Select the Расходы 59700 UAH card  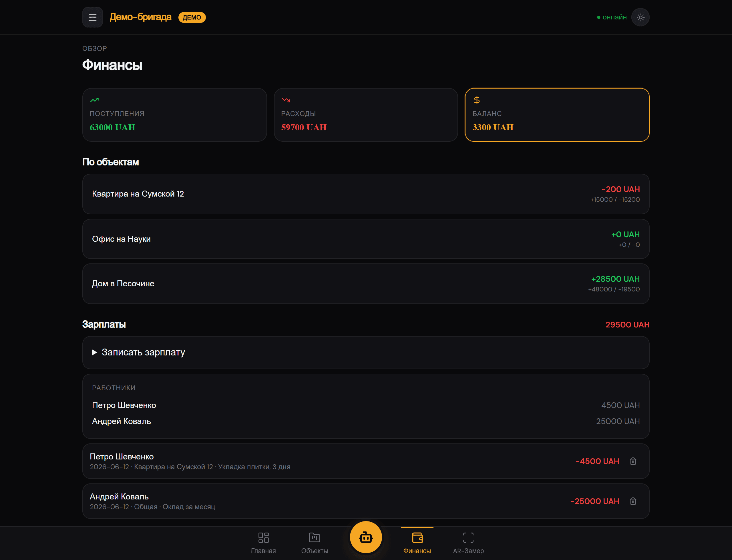coord(366,115)
